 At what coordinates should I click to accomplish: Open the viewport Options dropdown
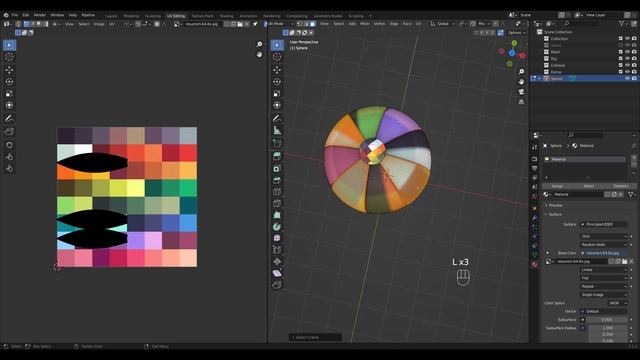coord(516,33)
